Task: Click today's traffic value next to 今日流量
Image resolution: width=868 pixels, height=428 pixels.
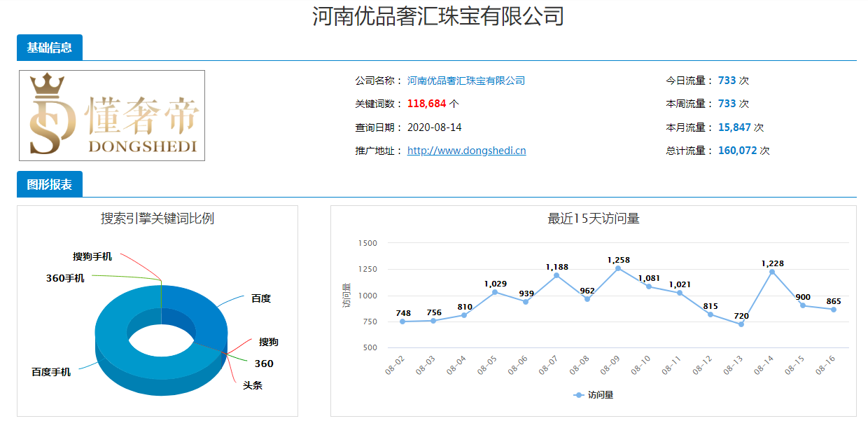Action: tap(727, 81)
